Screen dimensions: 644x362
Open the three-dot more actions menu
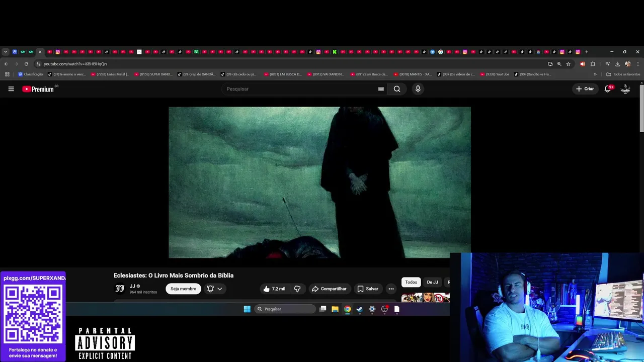[391, 289]
